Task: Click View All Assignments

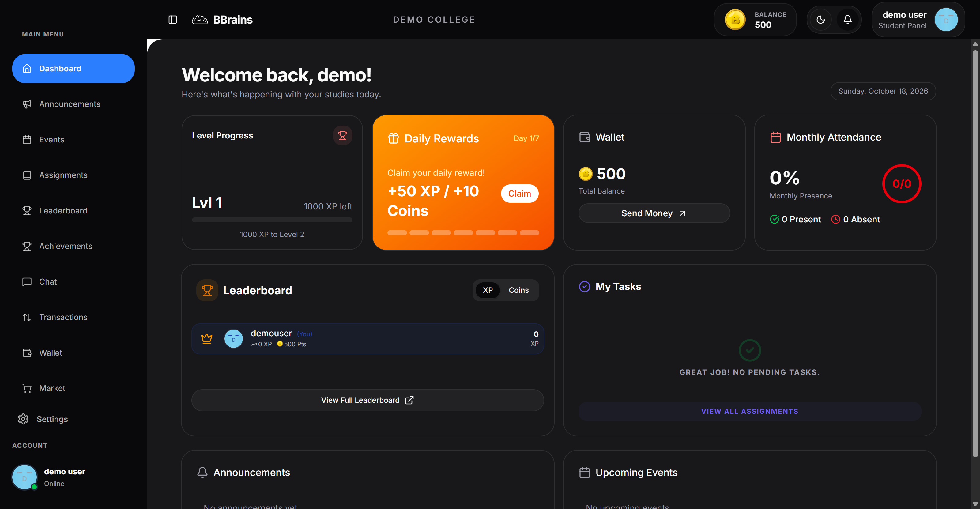Action: click(749, 411)
